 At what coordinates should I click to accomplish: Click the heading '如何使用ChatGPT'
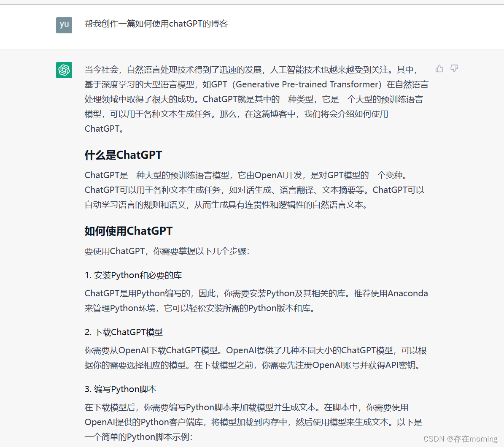129,231
